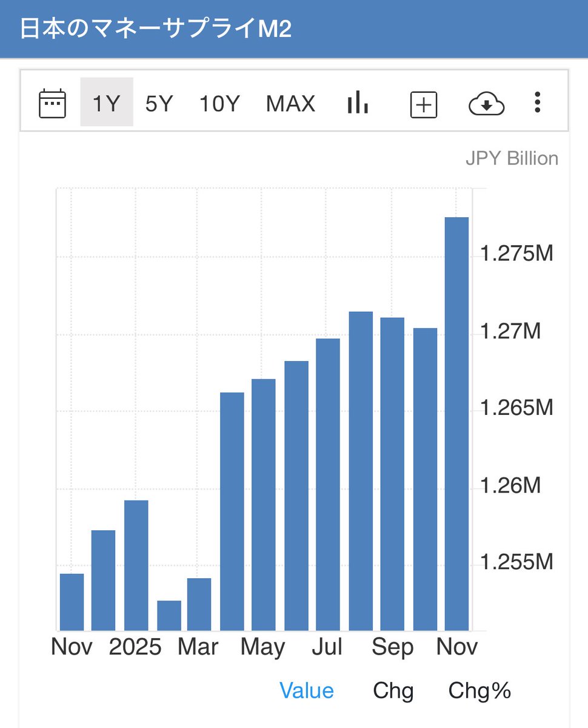588x728 pixels.
Task: Click the Value display option
Action: pyautogui.click(x=307, y=690)
